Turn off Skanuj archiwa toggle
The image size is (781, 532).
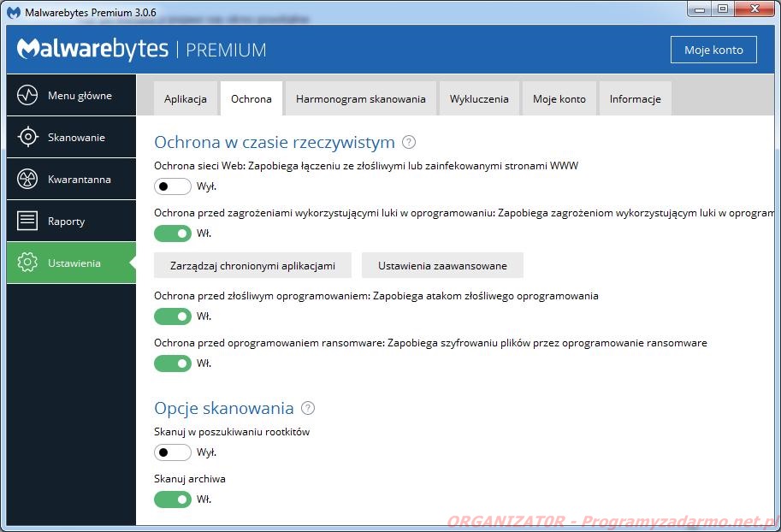(172, 499)
